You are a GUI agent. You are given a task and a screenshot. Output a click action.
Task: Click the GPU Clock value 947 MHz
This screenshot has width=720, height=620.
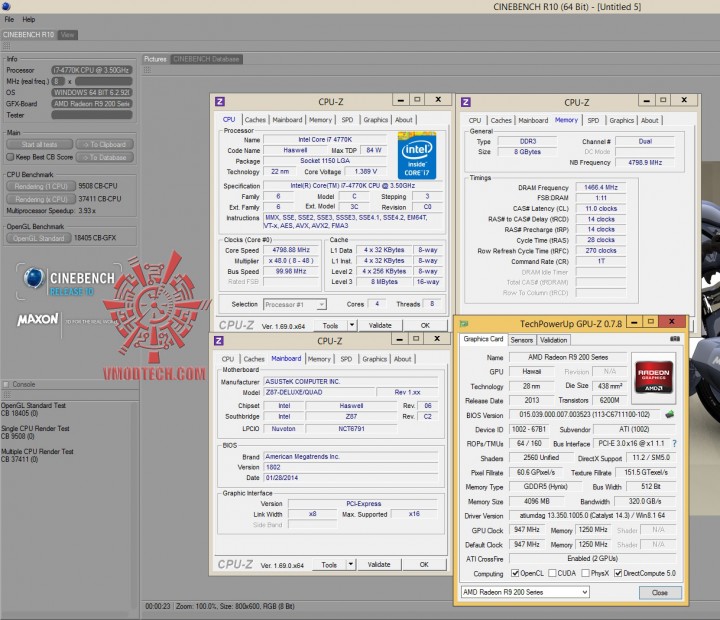527,530
